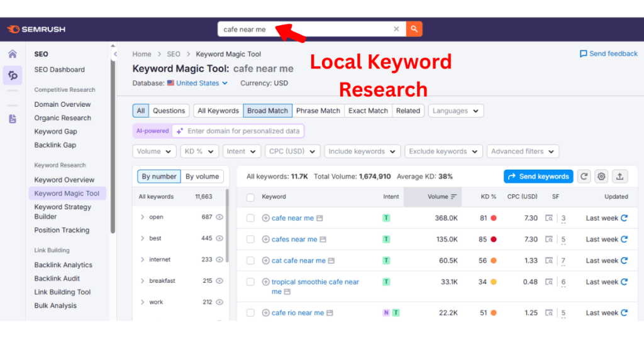Go to Backlink Analytics in sidebar
The height and width of the screenshot is (338, 644).
coord(64,265)
